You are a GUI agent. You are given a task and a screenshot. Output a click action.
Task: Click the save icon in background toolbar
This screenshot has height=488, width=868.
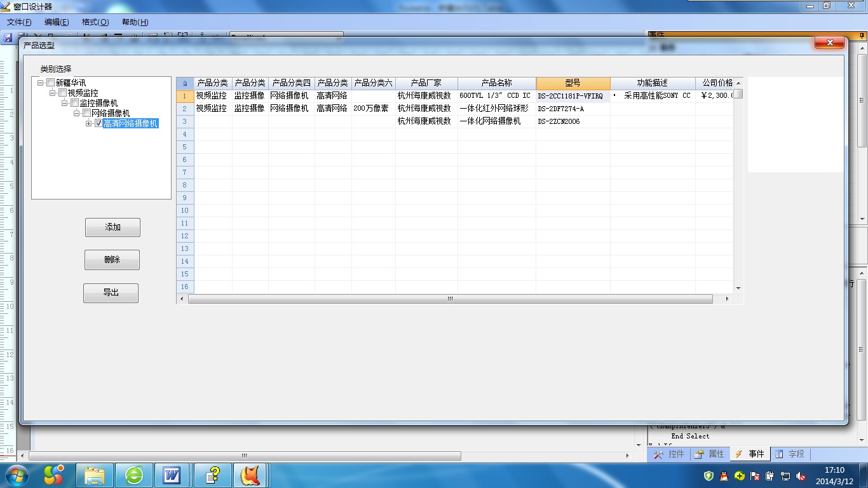8,37
